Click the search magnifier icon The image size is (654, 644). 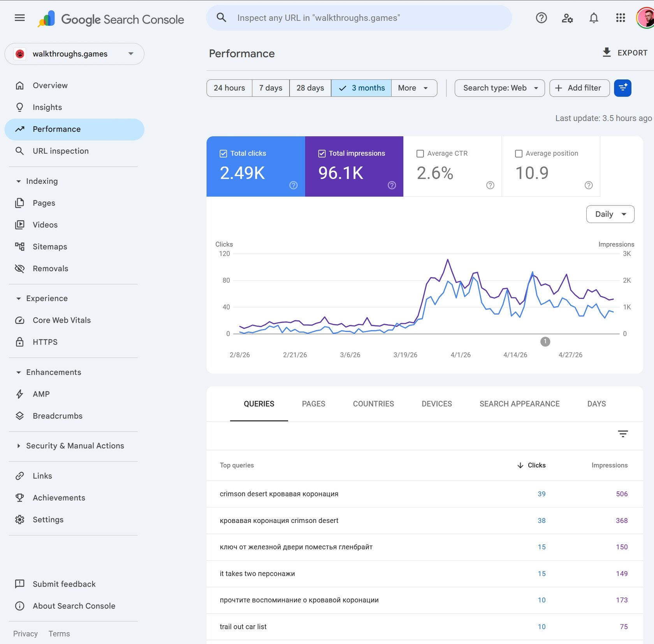(222, 18)
